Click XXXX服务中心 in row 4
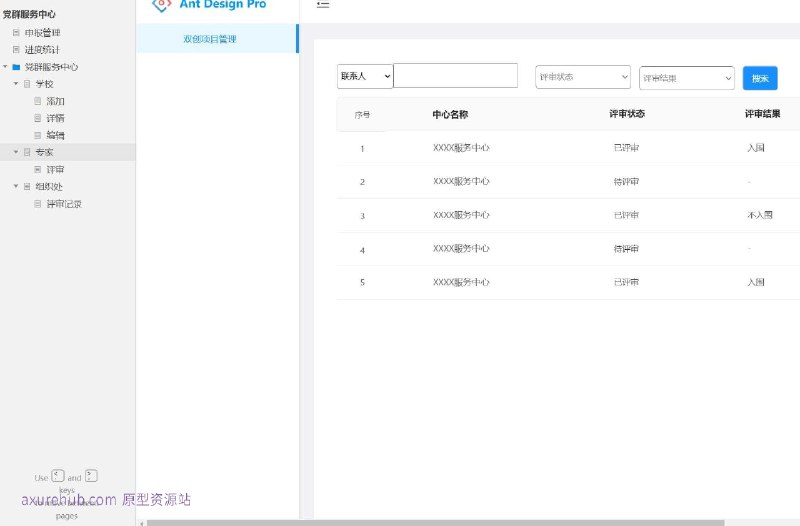Screen dimensions: 800x526 tap(461, 248)
